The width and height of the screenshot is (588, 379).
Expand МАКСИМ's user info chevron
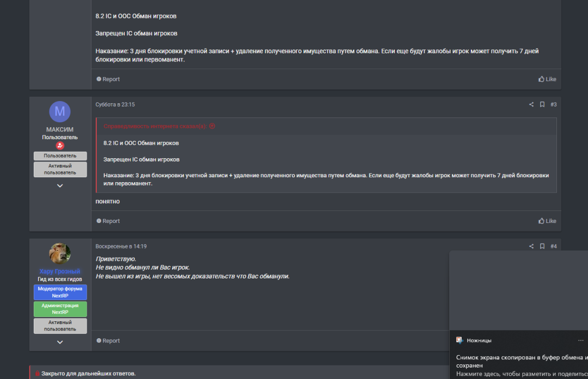point(60,186)
